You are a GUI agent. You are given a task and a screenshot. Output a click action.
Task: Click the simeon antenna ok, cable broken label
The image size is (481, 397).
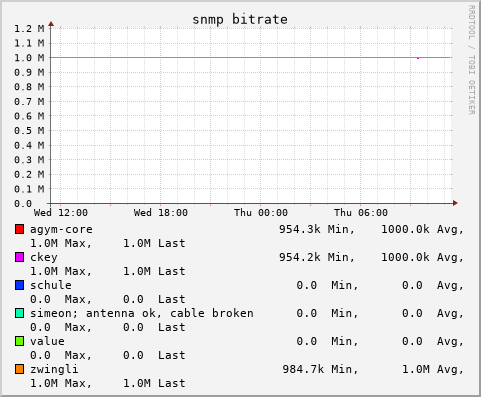point(142,313)
